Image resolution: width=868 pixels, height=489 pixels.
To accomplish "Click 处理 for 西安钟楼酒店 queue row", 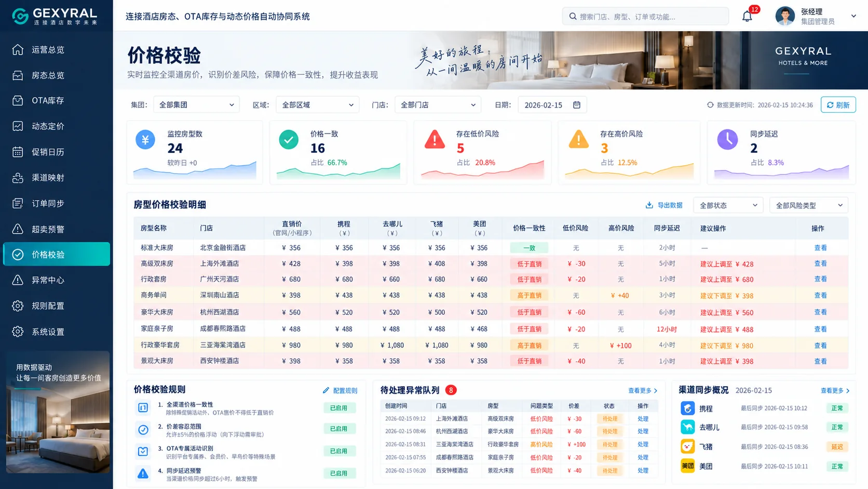I will (643, 471).
